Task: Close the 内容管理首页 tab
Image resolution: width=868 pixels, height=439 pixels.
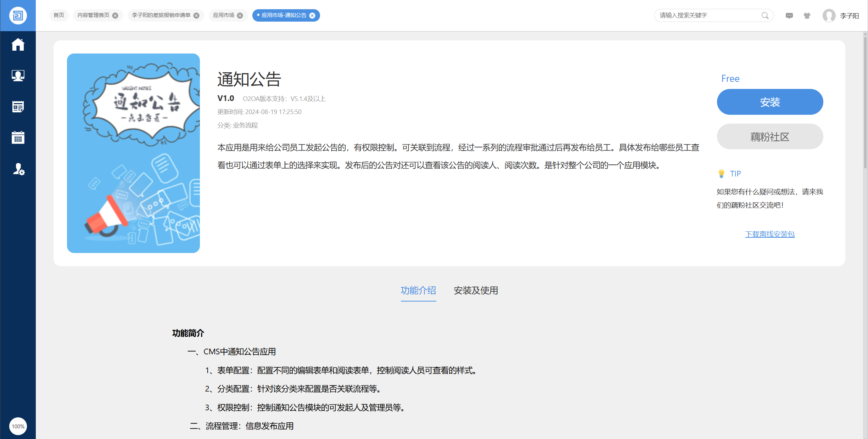Action: click(115, 16)
